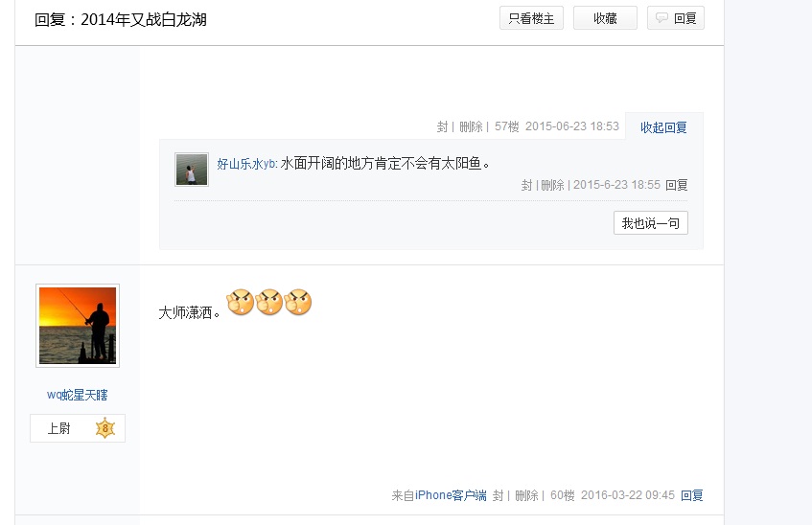Open the 好山乐水yb username link
The width and height of the screenshot is (812, 525).
coord(246,164)
